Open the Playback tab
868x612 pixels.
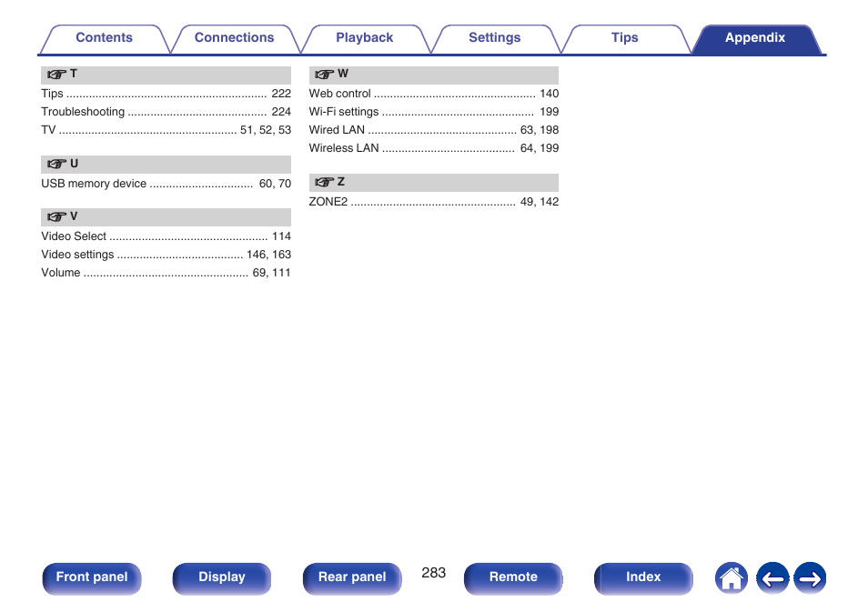coord(364,38)
